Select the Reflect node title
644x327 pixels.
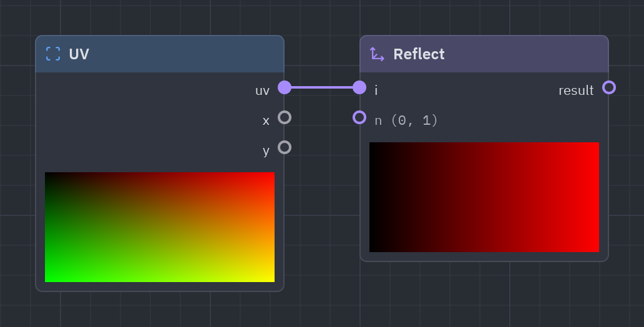[x=419, y=54]
